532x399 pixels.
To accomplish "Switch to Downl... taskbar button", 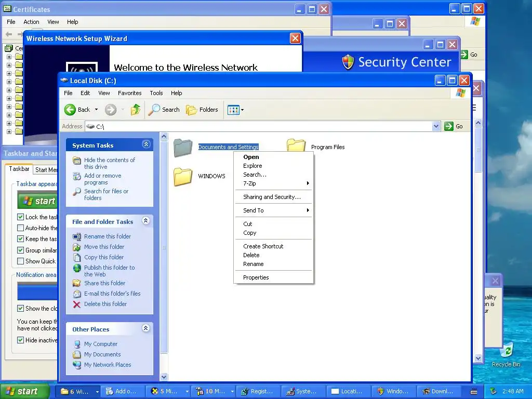I will (438, 392).
